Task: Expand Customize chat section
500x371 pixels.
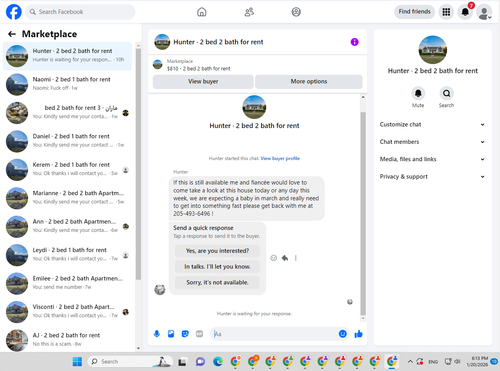Action: (x=432, y=125)
